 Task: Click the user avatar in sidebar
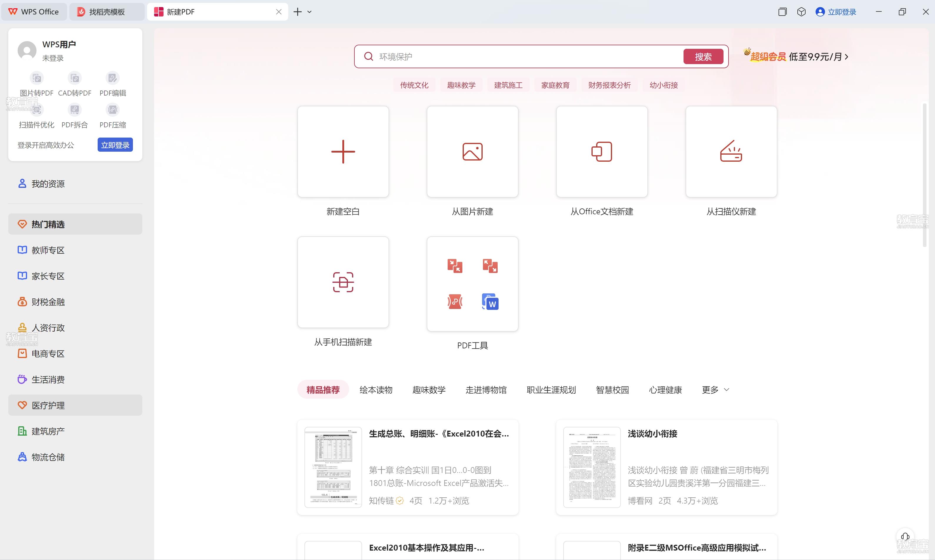[27, 51]
